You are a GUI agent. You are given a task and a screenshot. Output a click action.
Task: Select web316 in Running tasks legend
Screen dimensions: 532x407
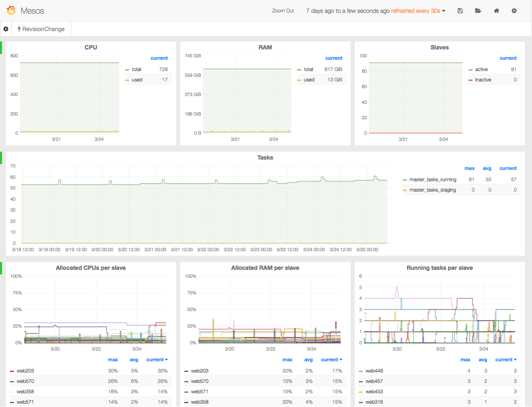[x=374, y=402]
